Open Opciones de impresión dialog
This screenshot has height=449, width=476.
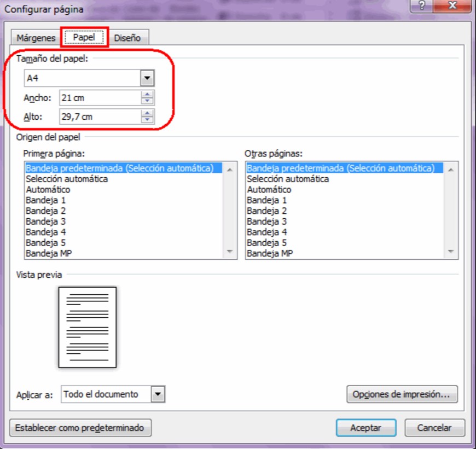(402, 394)
